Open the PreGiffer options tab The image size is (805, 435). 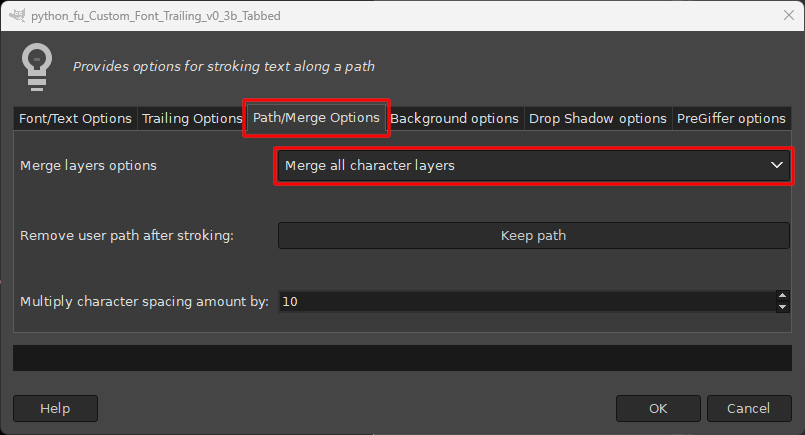pyautogui.click(x=731, y=119)
